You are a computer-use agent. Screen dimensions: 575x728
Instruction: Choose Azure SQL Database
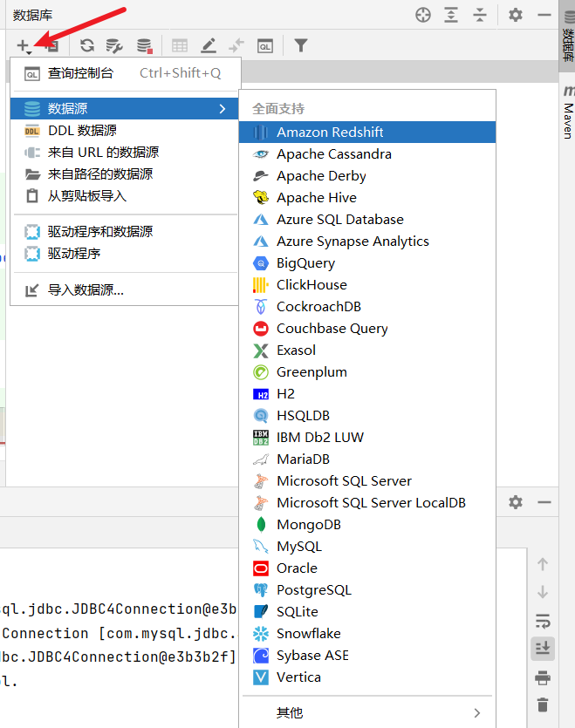pos(367,220)
